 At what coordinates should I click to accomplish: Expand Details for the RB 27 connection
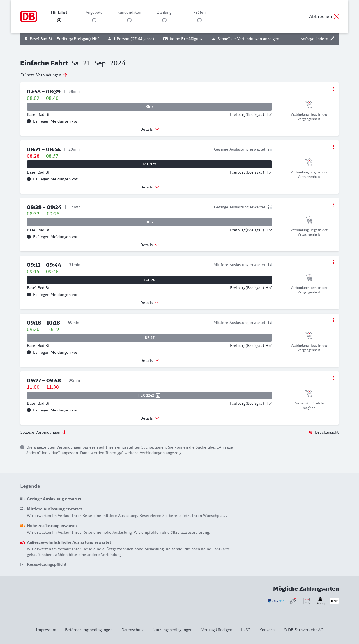pyautogui.click(x=149, y=360)
